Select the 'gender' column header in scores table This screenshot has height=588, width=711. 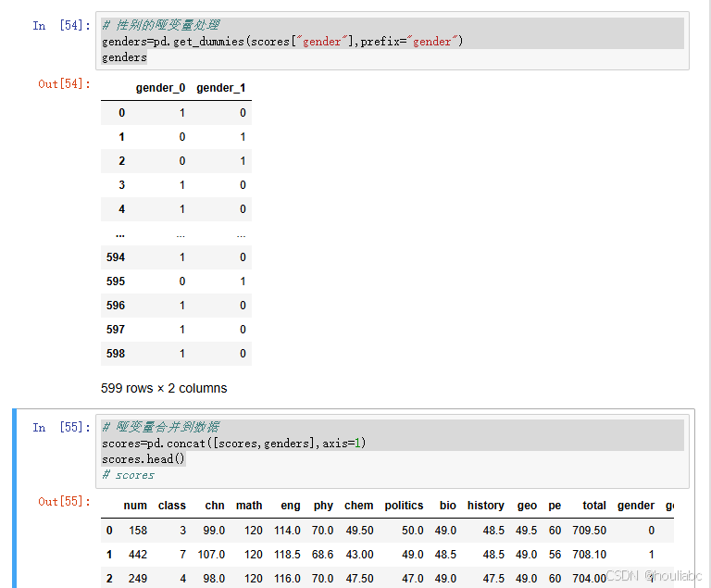636,505
